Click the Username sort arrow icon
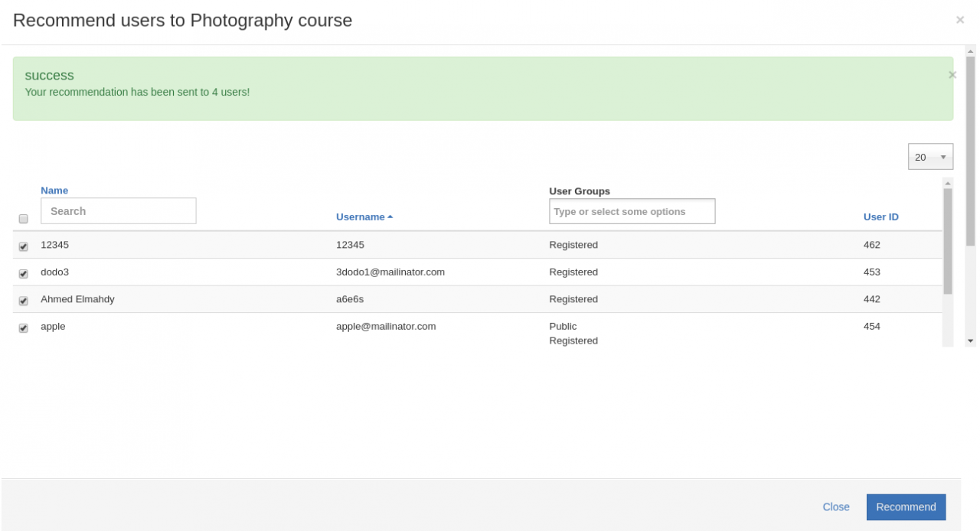This screenshot has height=531, width=980. [390, 217]
